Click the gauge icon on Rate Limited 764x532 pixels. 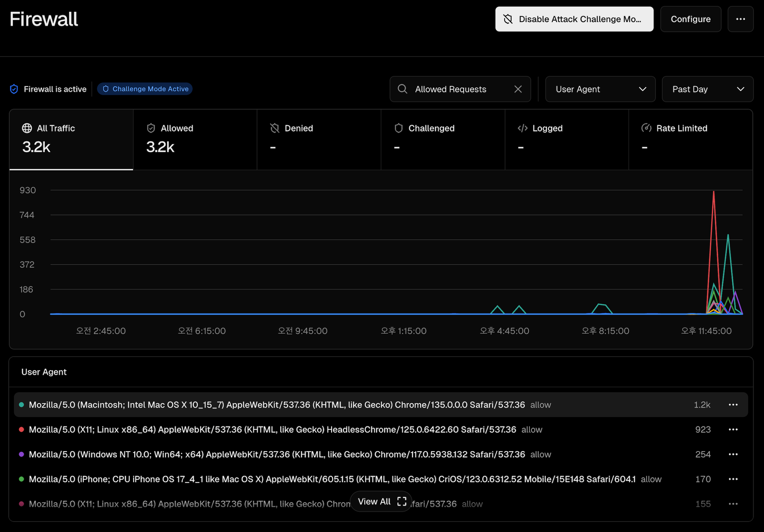(x=646, y=128)
